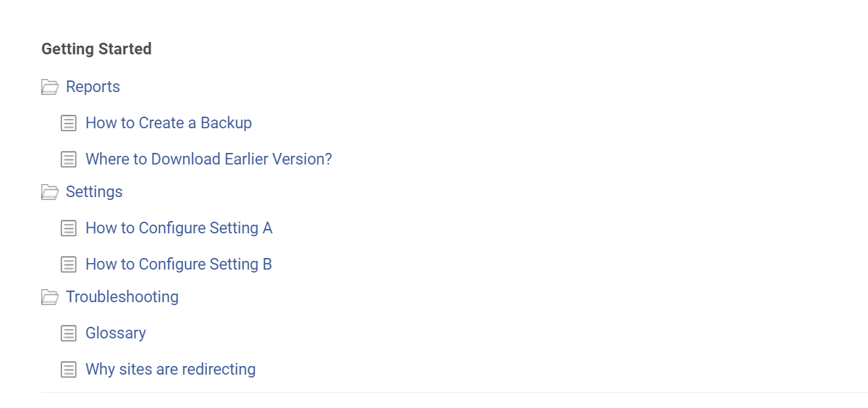Open the Settings category
The height and width of the screenshot is (408, 868).
[x=94, y=192]
